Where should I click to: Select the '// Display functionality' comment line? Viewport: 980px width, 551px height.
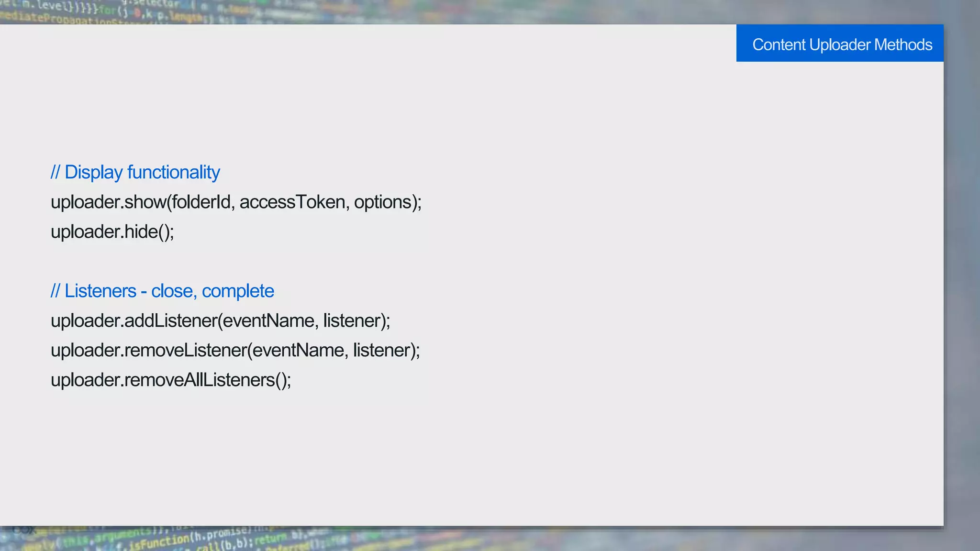tap(135, 172)
